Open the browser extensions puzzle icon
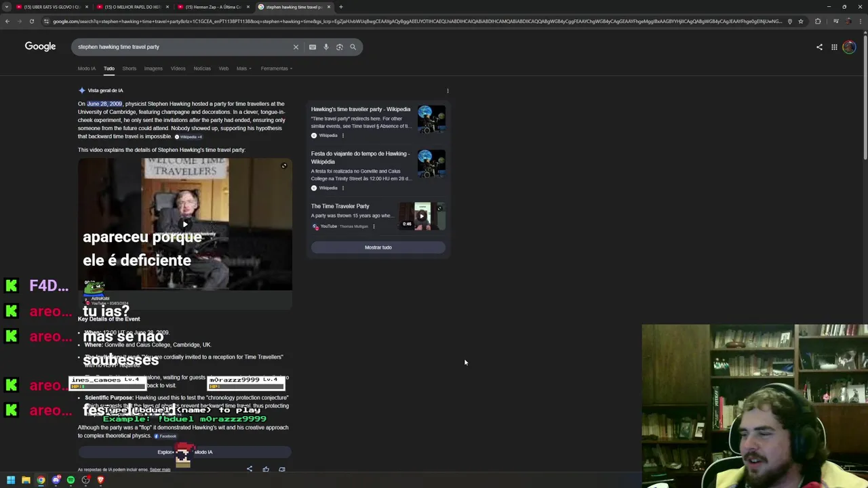This screenshot has height=488, width=868. coord(818,21)
